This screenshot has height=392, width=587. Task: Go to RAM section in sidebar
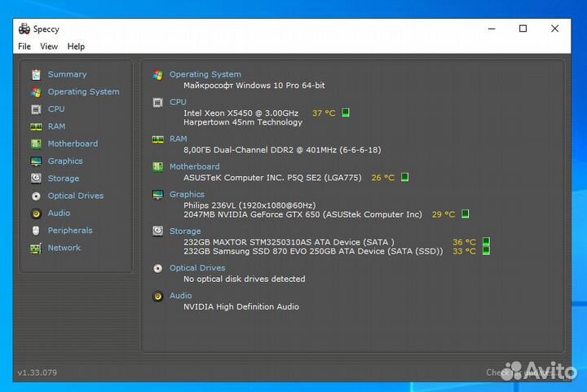[56, 126]
